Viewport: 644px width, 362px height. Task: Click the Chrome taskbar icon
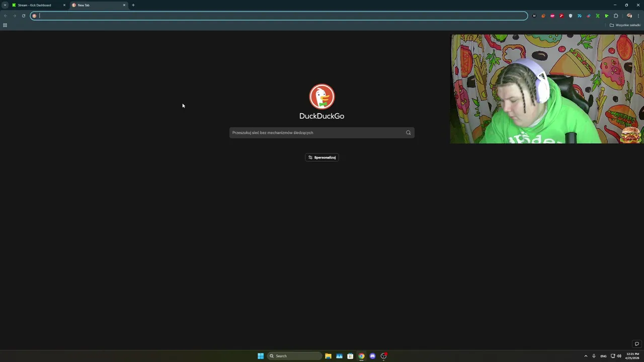pos(361,356)
